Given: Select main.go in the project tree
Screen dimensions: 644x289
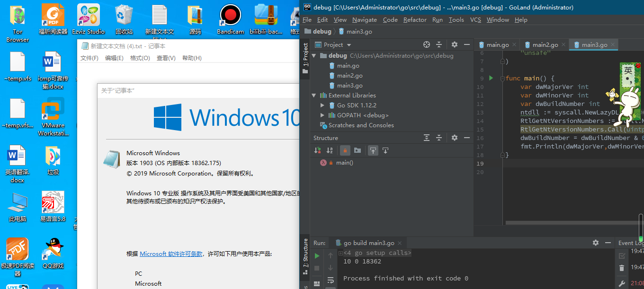Looking at the screenshot, I should point(348,66).
